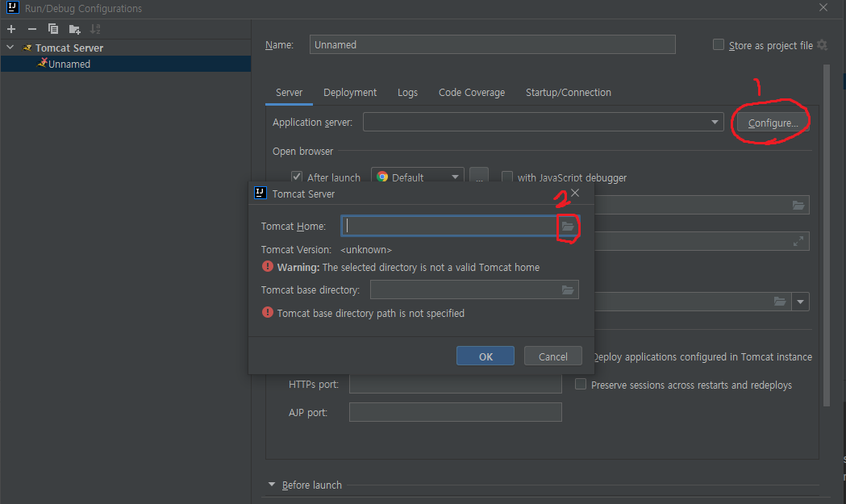Browse folder for Tomcat Home
This screenshot has width=846, height=504.
click(x=568, y=226)
